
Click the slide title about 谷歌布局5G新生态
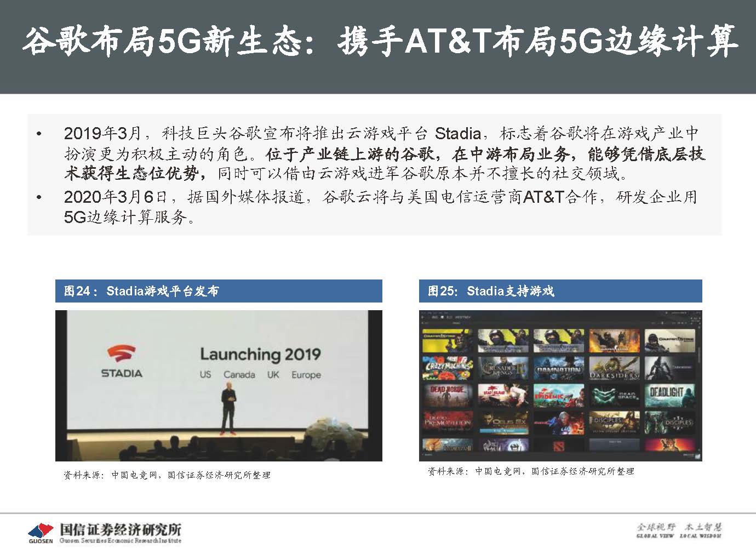(x=378, y=41)
